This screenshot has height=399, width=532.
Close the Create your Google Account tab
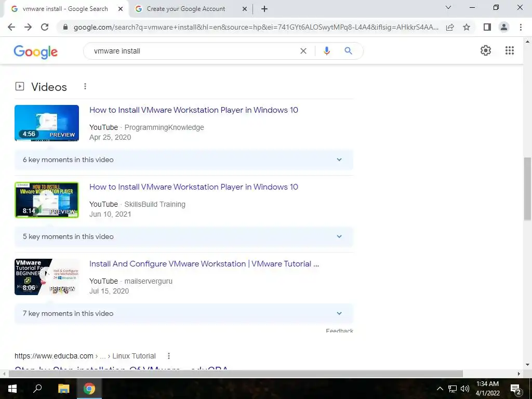click(245, 9)
